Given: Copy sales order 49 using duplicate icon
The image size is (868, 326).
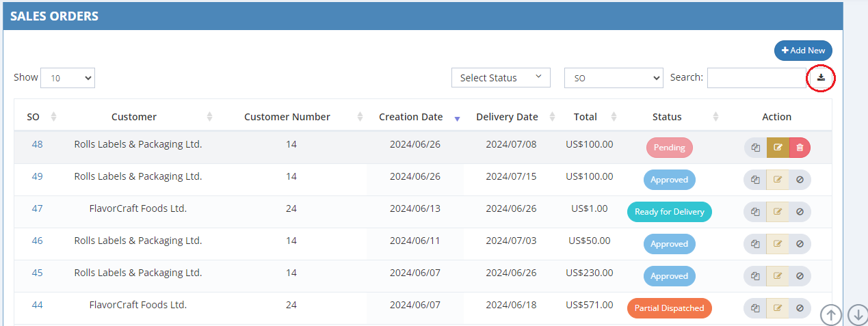Looking at the screenshot, I should coord(755,180).
